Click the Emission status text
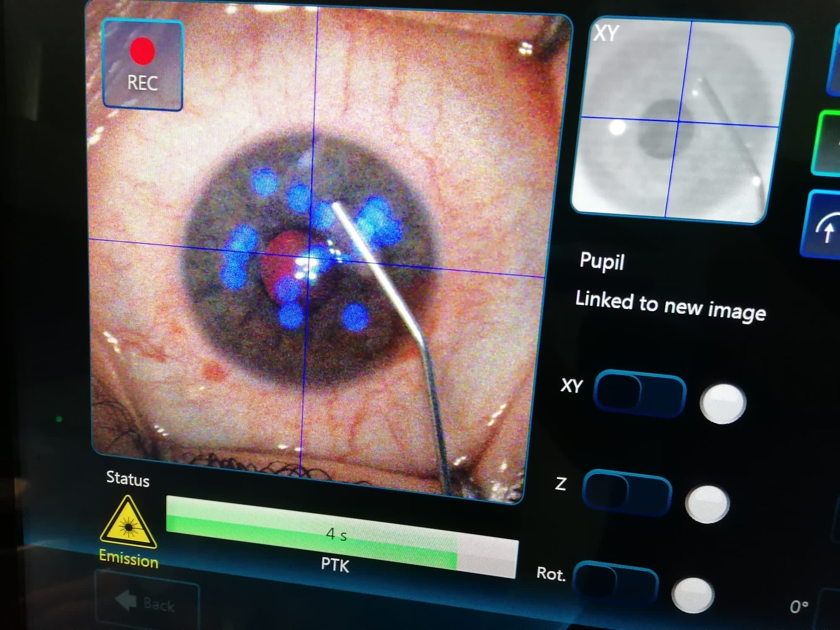840x630 pixels. click(129, 559)
